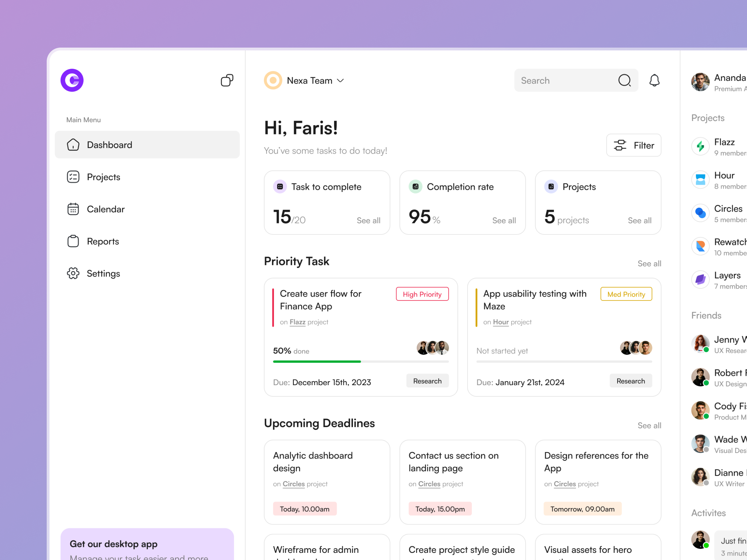Click the notification bell
The height and width of the screenshot is (560, 747).
tap(655, 80)
